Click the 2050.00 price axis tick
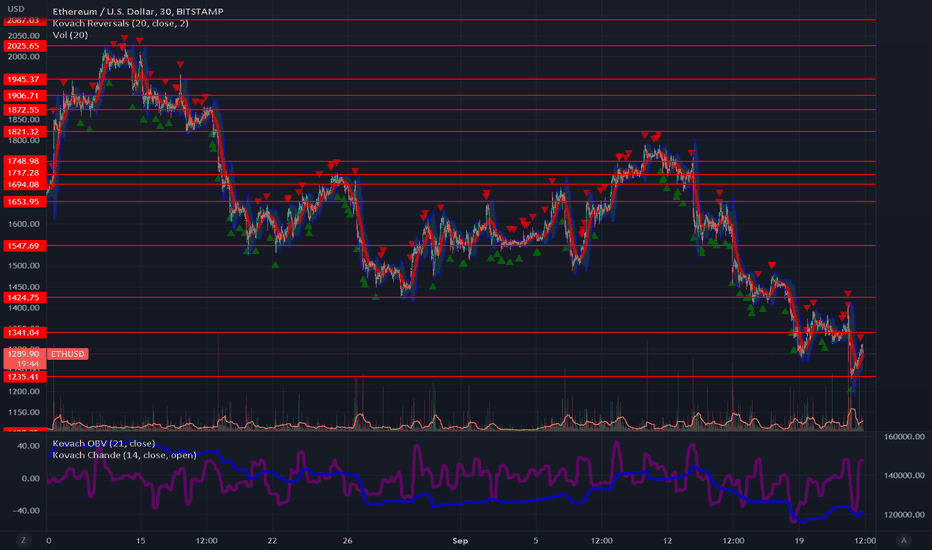The image size is (932, 550). pyautogui.click(x=24, y=36)
